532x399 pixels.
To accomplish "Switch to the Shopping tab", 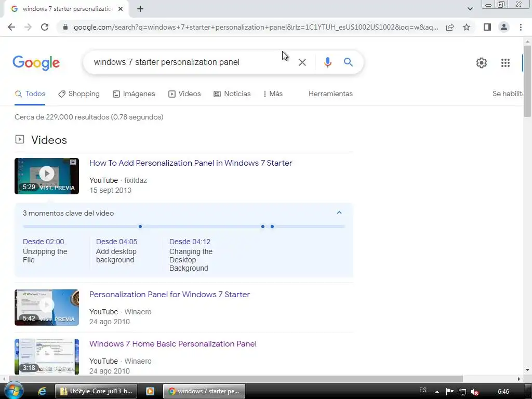I will (x=79, y=94).
